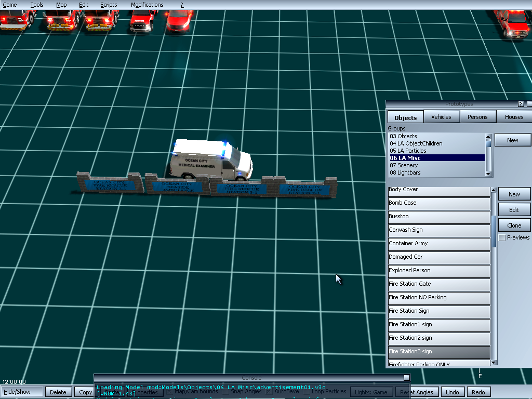
Task: Select the Damaged Car prototype
Action: pos(439,258)
